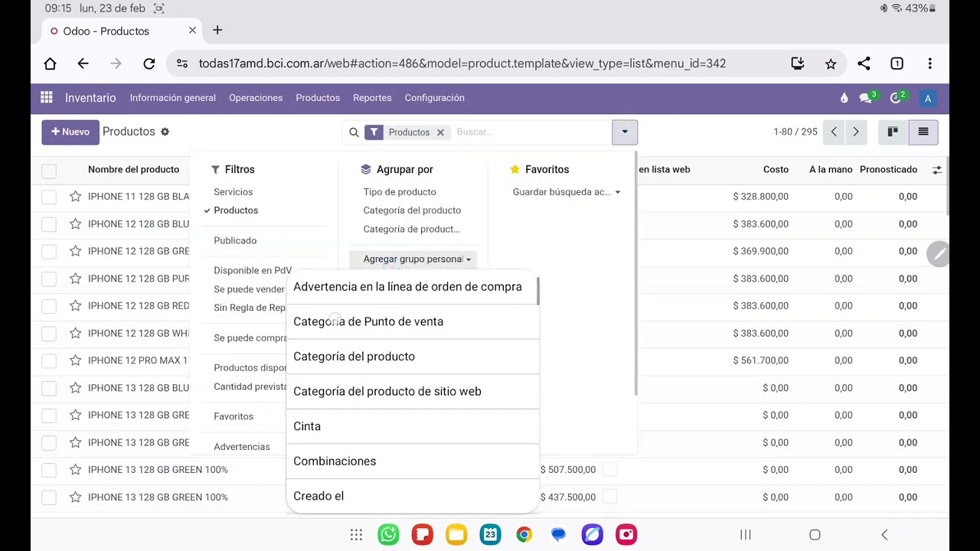
Task: Open Reportes menu
Action: click(372, 98)
